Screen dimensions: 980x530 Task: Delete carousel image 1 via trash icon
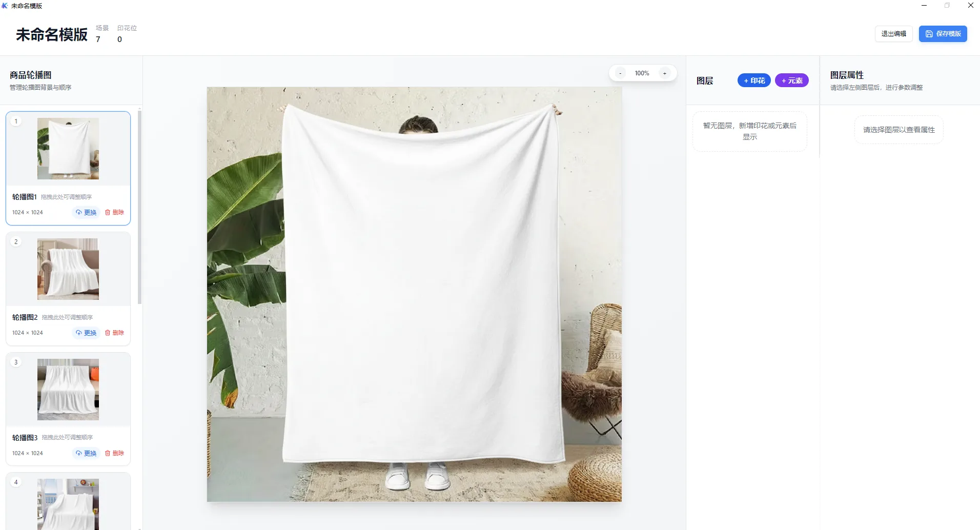point(108,212)
